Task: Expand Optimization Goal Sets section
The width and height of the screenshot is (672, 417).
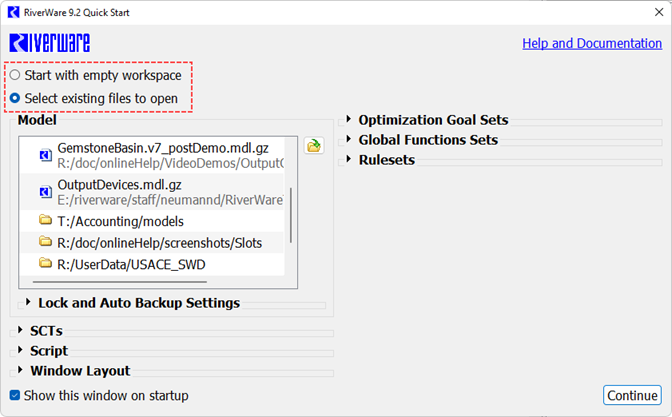Action: coord(349,120)
